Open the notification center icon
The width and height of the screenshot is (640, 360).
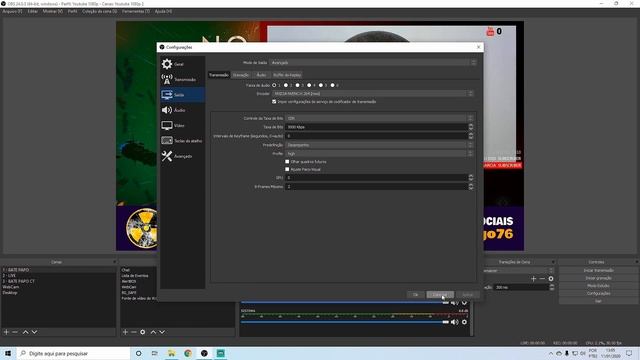(x=629, y=353)
